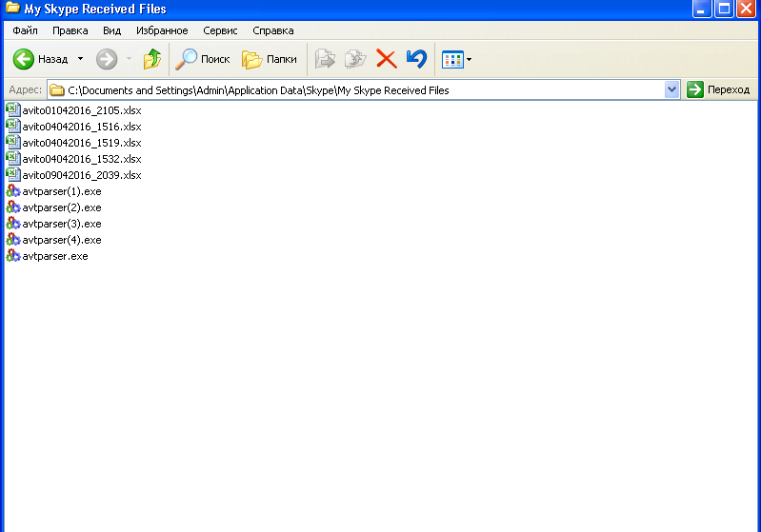The width and height of the screenshot is (761, 532).
Task: Select the Excel icon of avito01042016_2105.xlsx
Action: click(x=13, y=109)
